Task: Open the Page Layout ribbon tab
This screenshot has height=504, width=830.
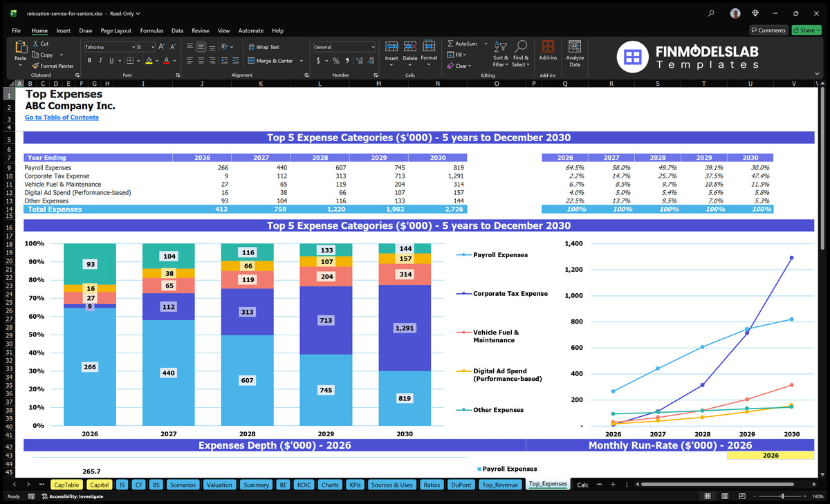Action: click(x=116, y=30)
